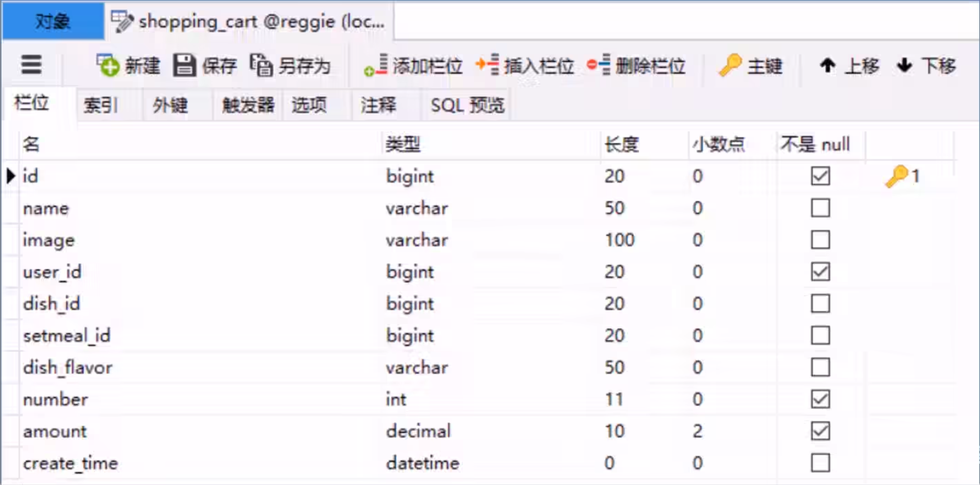
Task: Click the 删除栏位 button label
Action: pos(651,65)
